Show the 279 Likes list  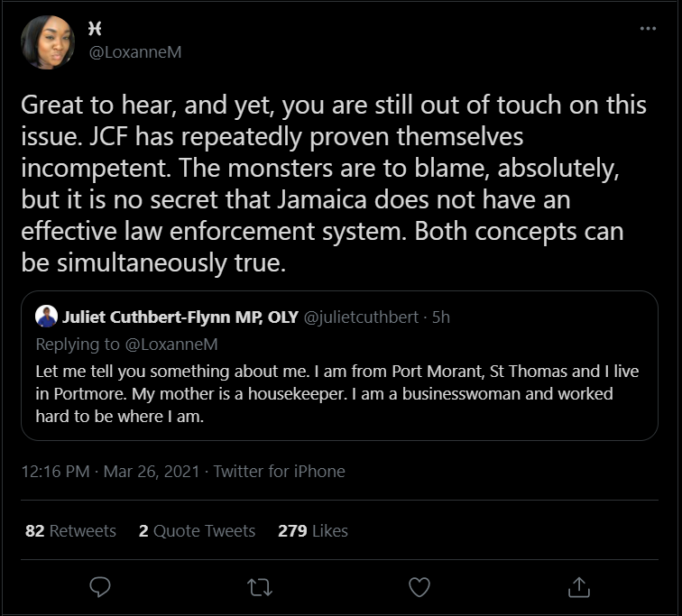(x=312, y=530)
